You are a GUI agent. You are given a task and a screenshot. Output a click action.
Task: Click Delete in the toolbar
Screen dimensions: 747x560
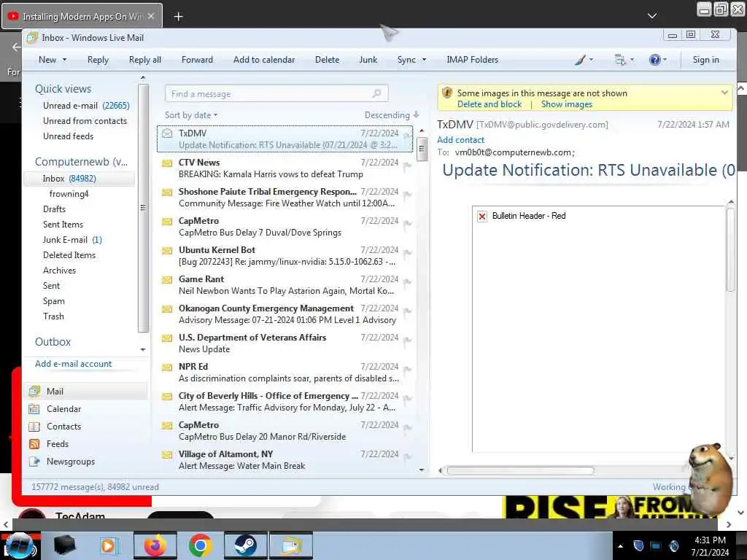328,60
